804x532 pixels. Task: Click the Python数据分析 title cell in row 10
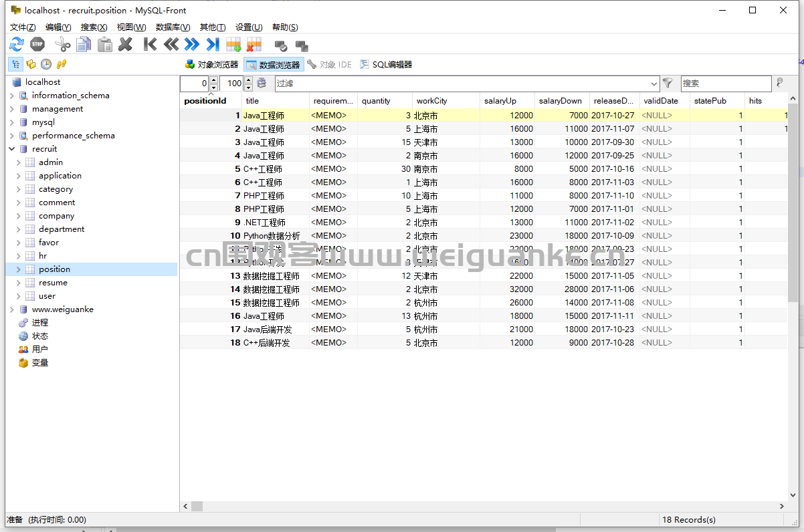[x=276, y=236]
